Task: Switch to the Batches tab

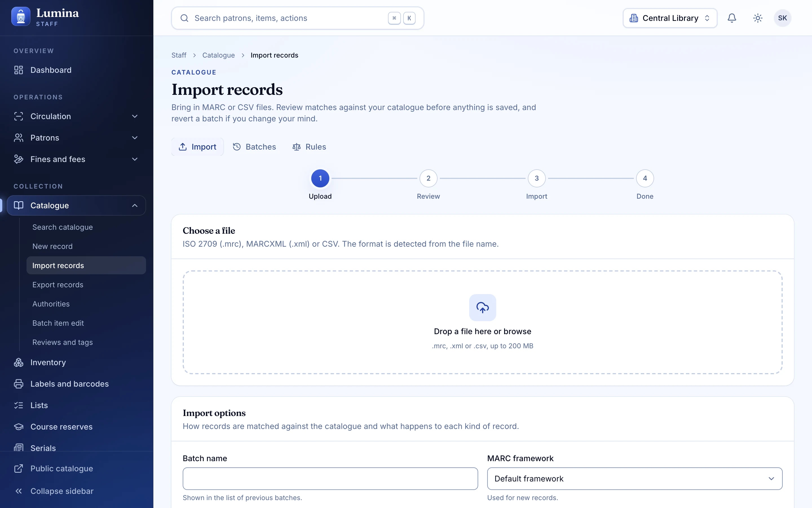Action: pyautogui.click(x=254, y=147)
